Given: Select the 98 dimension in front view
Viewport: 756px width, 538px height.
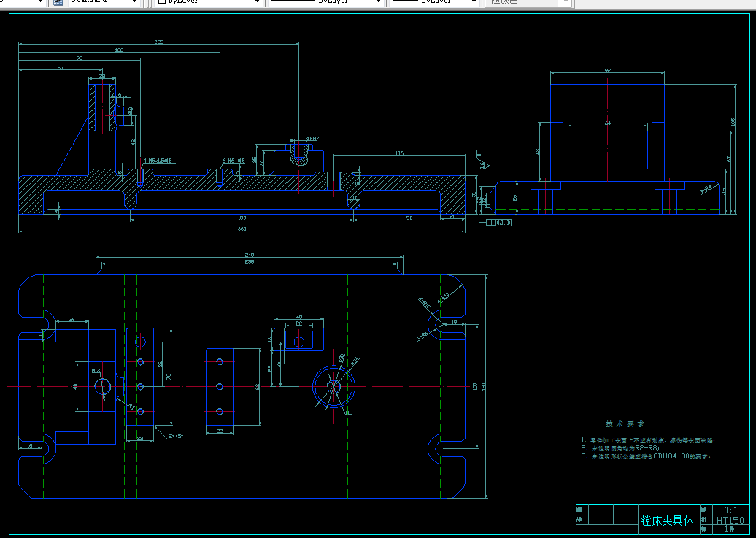Looking at the screenshot, I should point(80,58).
